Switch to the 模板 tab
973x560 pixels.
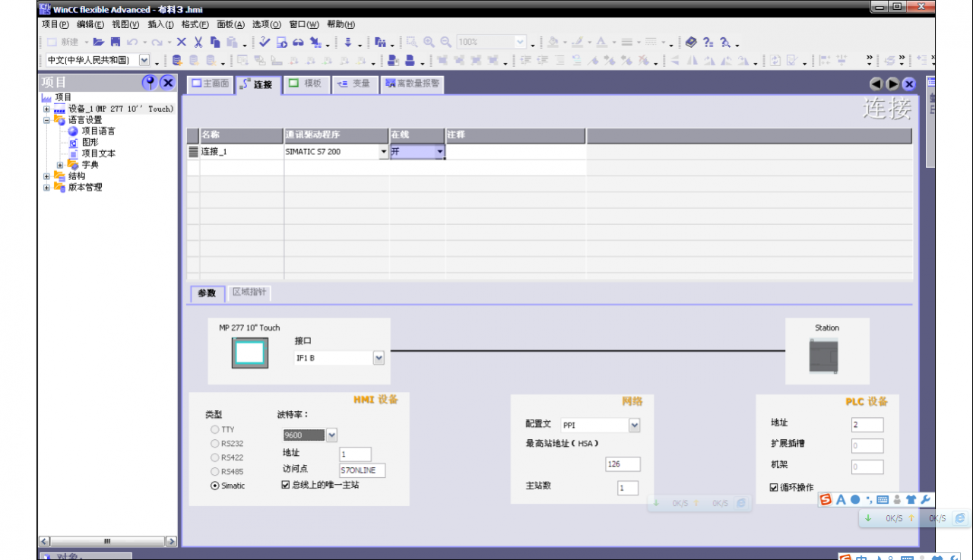tap(306, 84)
